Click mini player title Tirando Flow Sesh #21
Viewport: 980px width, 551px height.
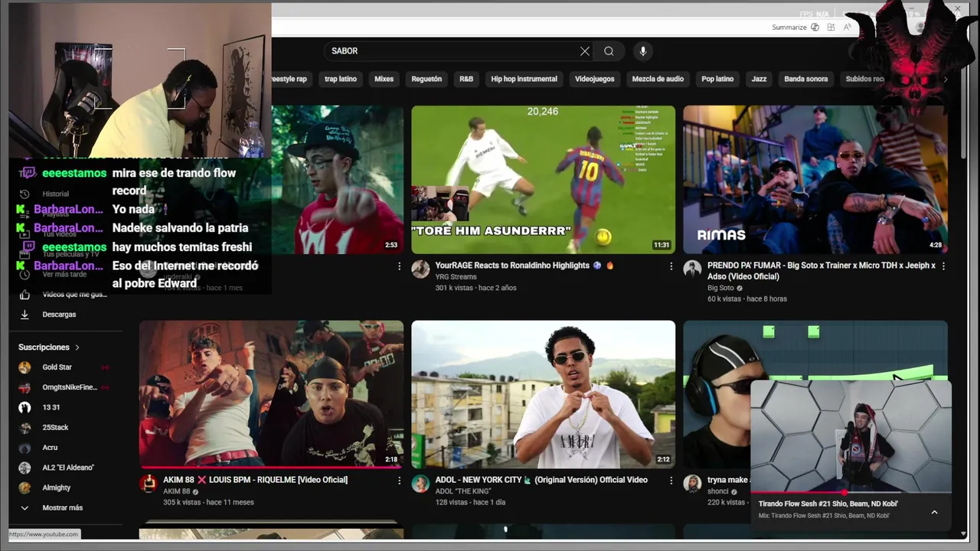coord(828,504)
